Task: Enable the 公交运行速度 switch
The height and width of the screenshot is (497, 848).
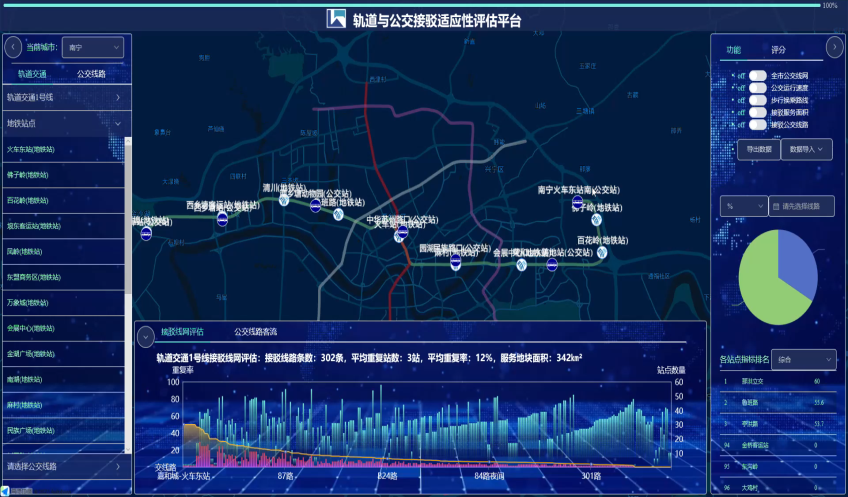Action: coord(758,88)
